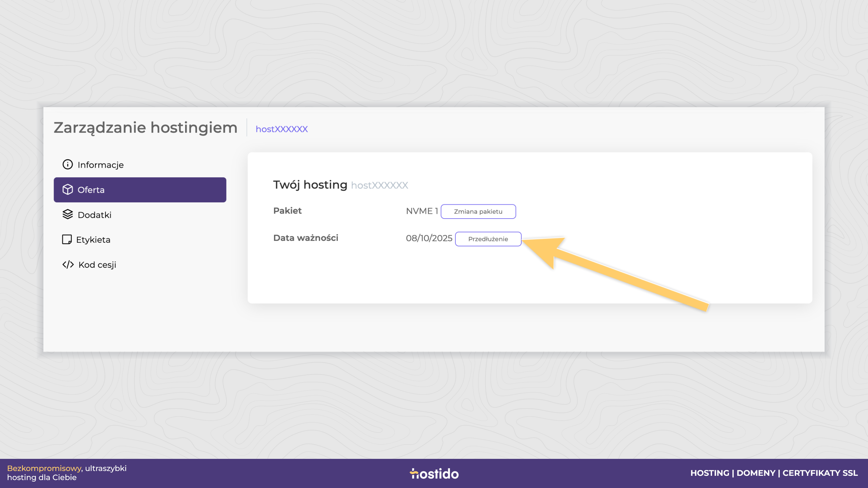
Task: Click the Kod cesji code brackets icon
Action: pos(68,264)
